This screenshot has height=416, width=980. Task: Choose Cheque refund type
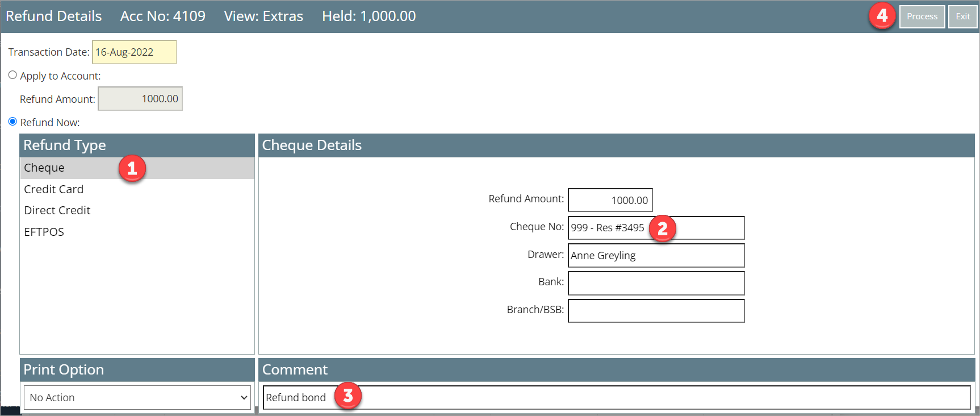(44, 168)
